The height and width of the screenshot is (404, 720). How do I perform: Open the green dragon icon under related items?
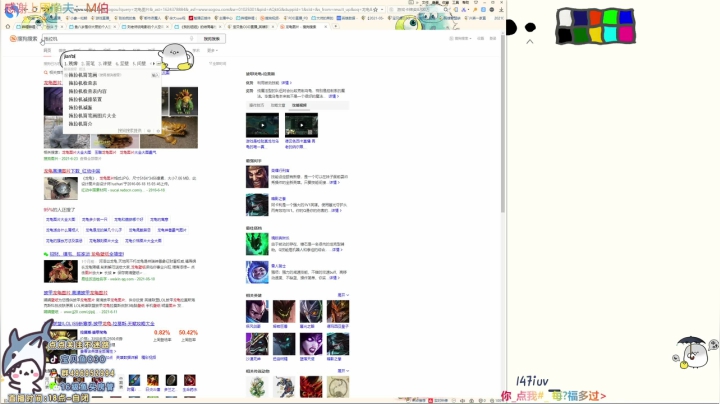click(257, 387)
